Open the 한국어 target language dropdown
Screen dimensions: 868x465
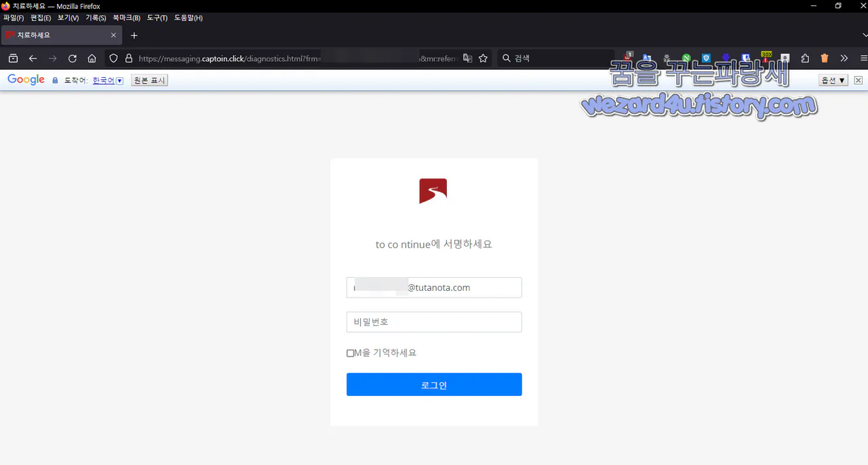[107, 80]
